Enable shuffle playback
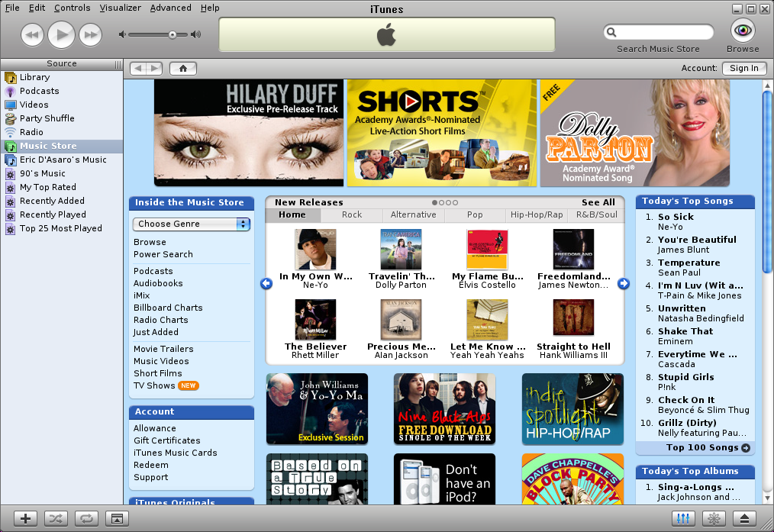The height and width of the screenshot is (532, 774). 55,518
